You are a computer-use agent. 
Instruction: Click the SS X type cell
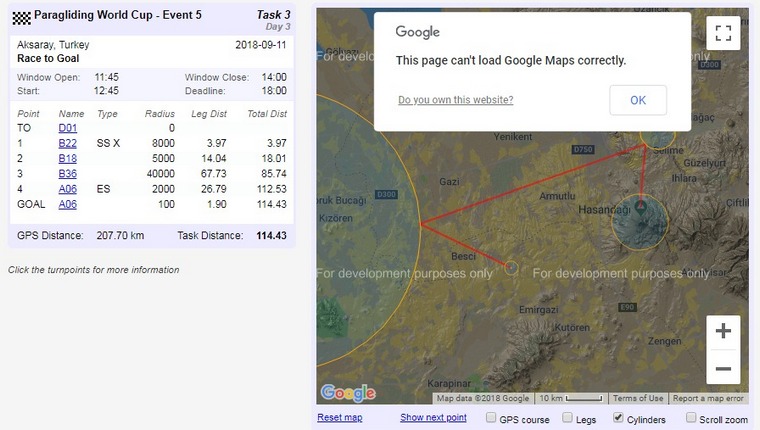(x=108, y=143)
